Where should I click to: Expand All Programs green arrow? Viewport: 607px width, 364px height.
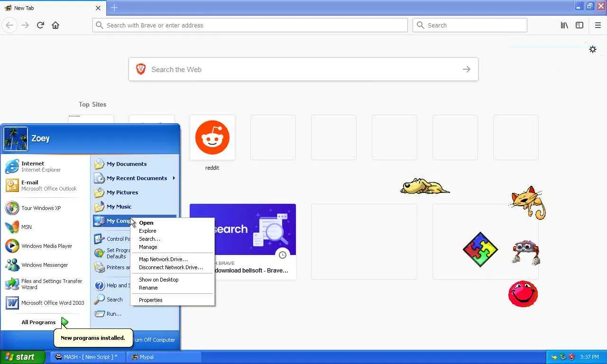click(64, 322)
